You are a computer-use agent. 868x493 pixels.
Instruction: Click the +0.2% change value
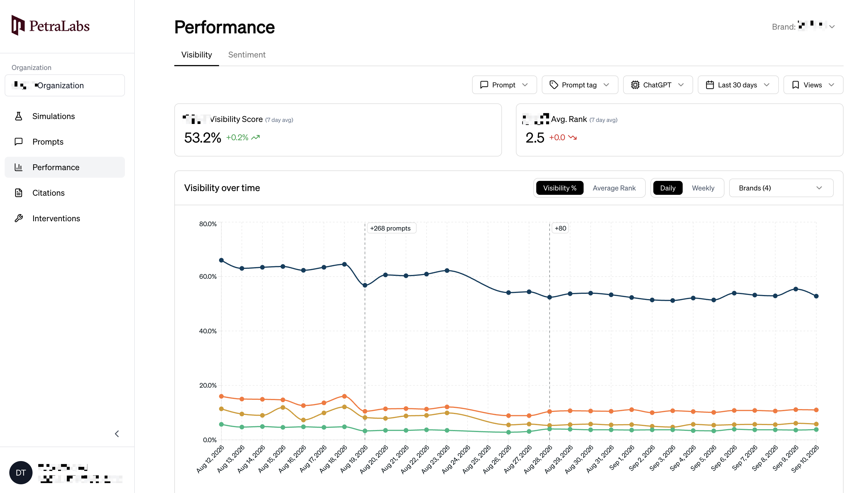[237, 137]
